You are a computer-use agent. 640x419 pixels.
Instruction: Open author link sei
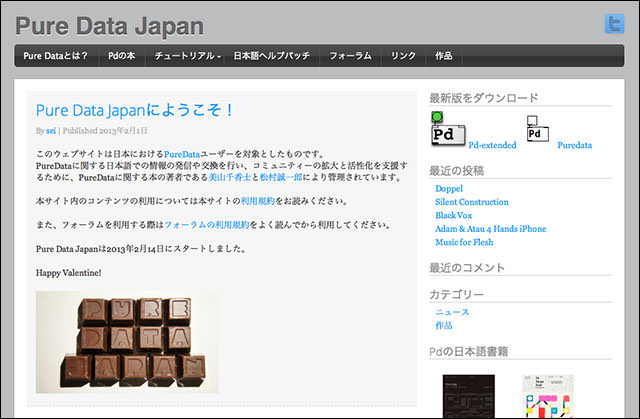pyautogui.click(x=51, y=131)
